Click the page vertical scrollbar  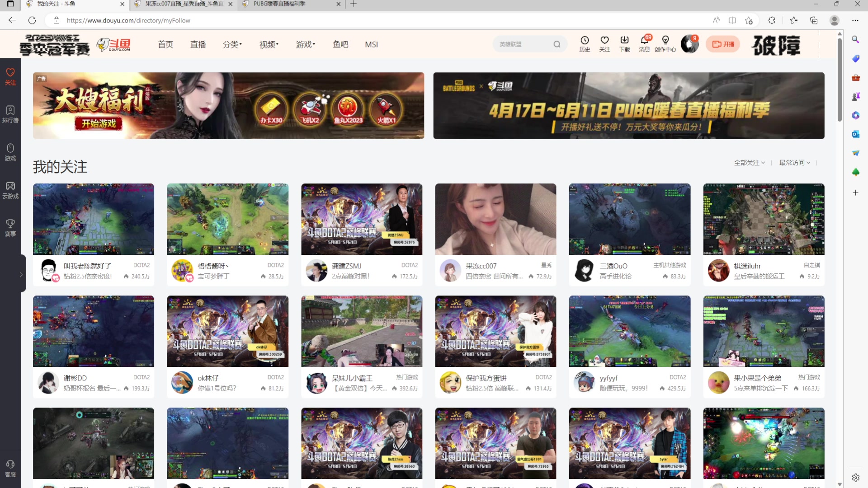coord(840,79)
